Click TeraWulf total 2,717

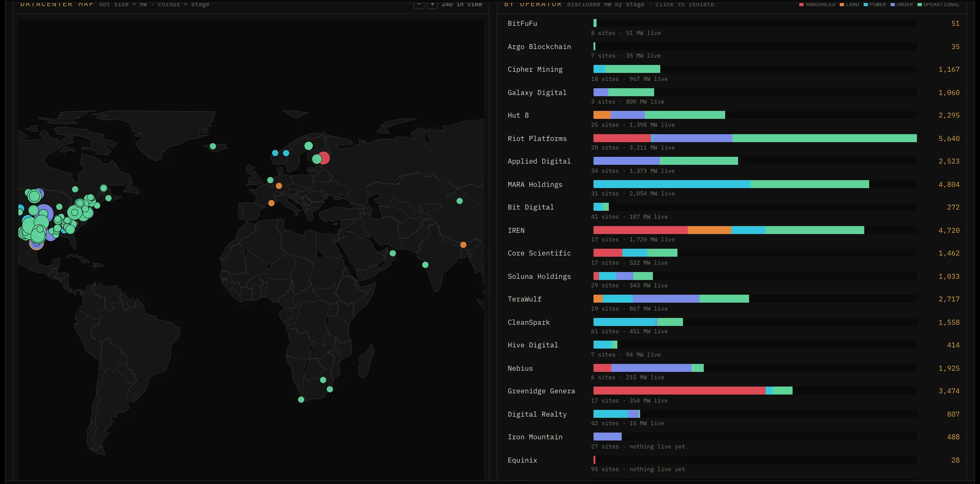(x=949, y=299)
